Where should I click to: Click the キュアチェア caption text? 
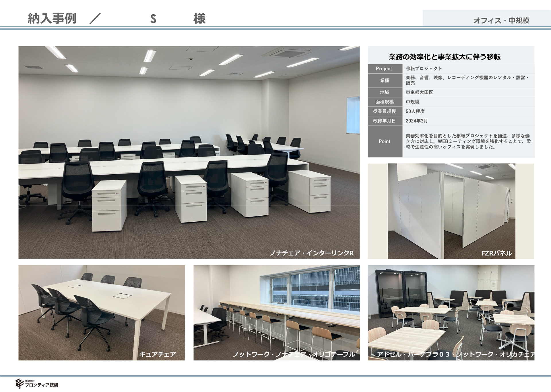click(157, 354)
